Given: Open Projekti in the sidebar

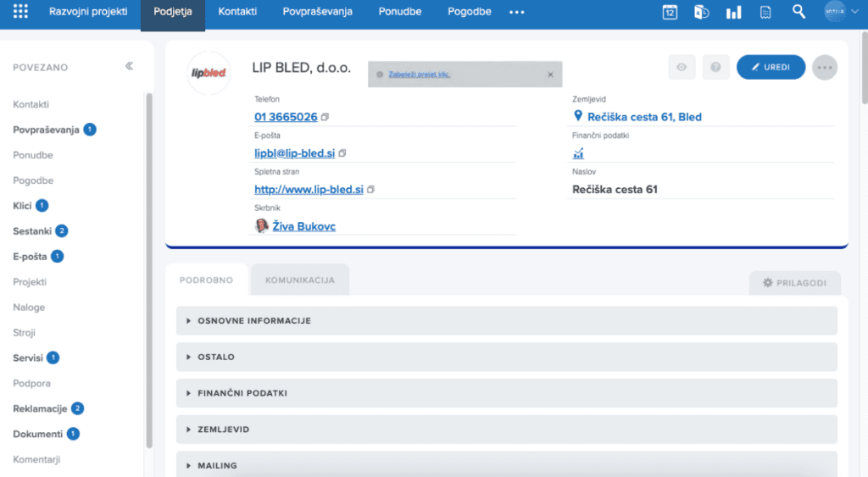Looking at the screenshot, I should tap(30, 281).
